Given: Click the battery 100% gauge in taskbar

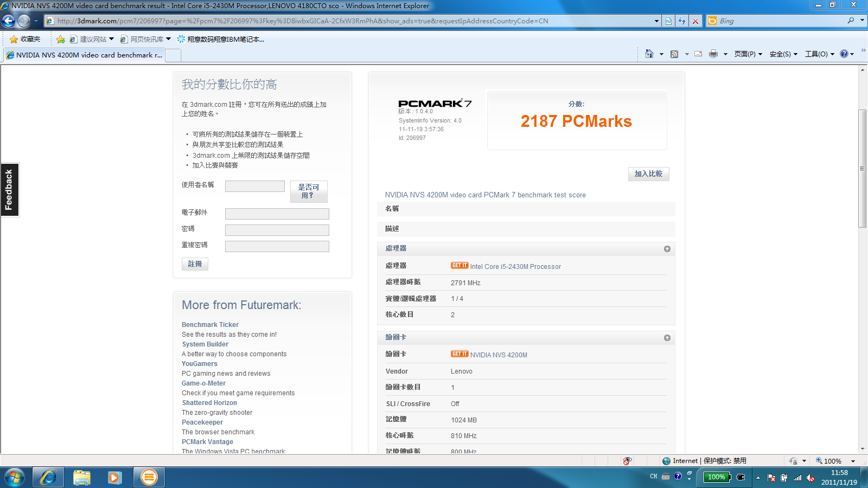Looking at the screenshot, I should click(717, 477).
